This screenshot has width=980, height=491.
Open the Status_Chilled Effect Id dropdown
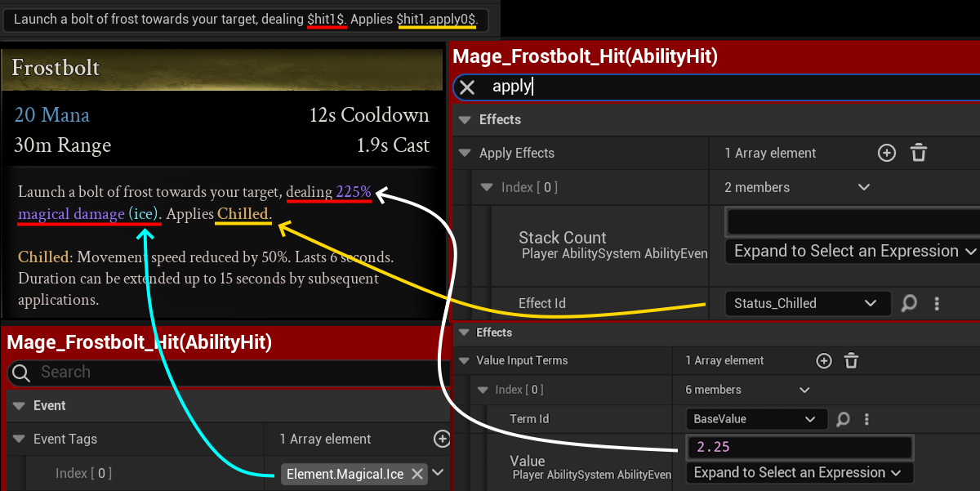[x=807, y=304]
